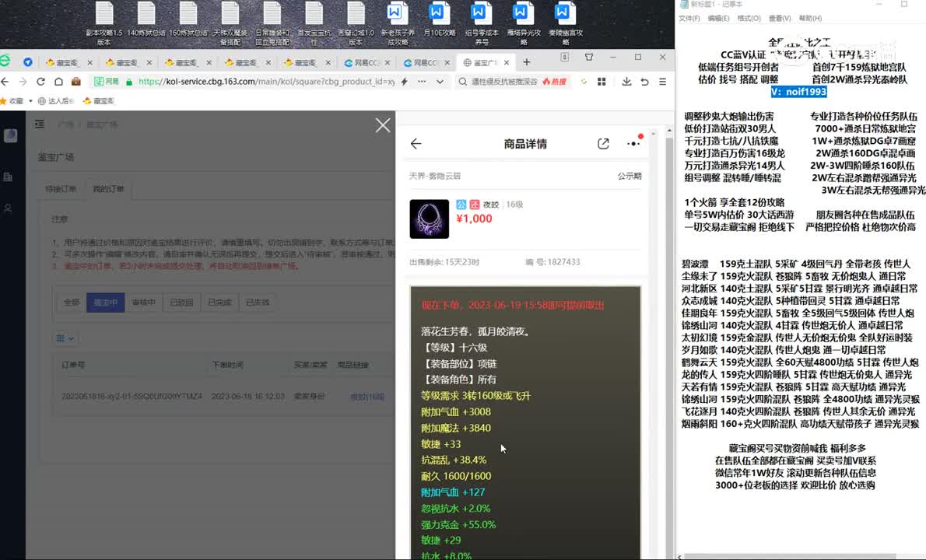Open the product link in the order row
The image size is (926, 560).
(x=367, y=397)
